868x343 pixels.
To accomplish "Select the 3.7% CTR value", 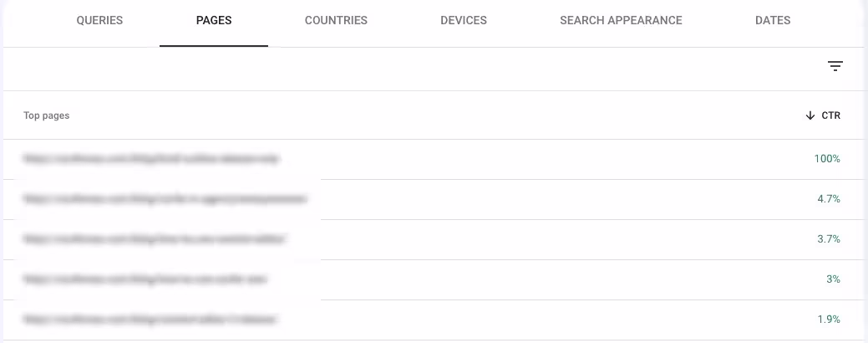I will pyautogui.click(x=829, y=239).
